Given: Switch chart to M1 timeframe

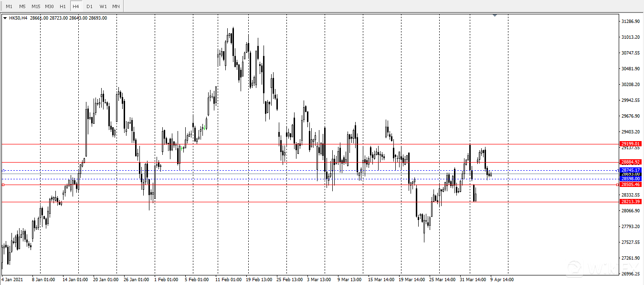Looking at the screenshot, I should click(x=9, y=6).
